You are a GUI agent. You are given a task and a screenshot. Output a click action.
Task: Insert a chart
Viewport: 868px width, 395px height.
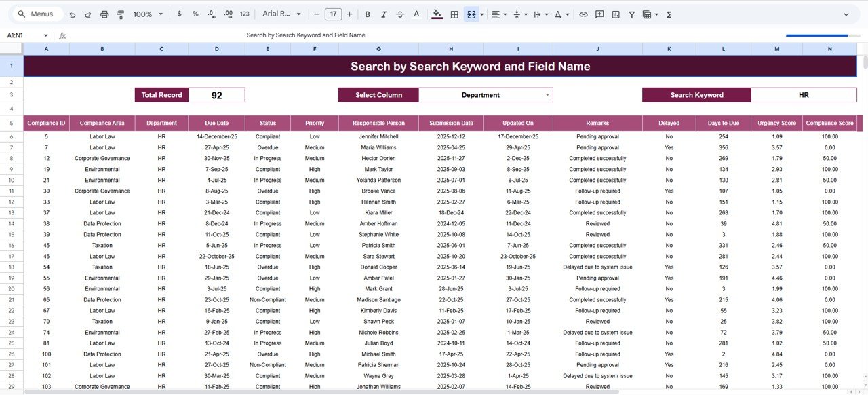(x=616, y=14)
